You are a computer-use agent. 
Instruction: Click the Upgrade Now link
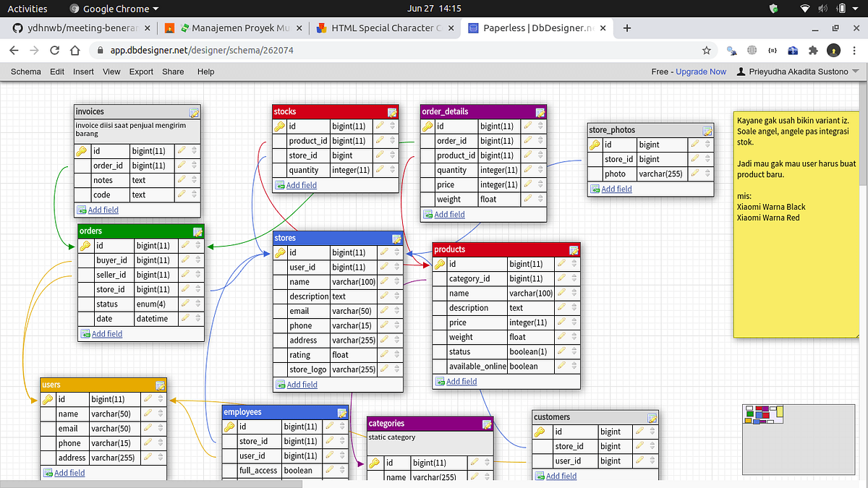tap(700, 72)
